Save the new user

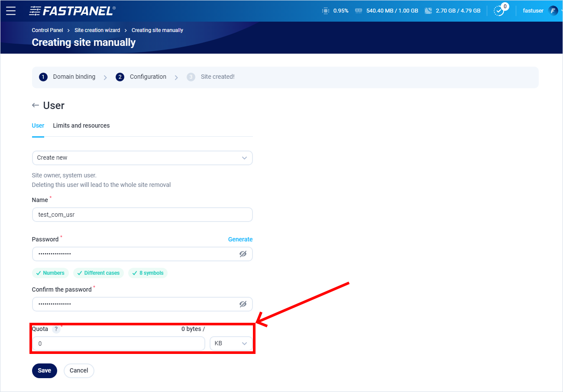pyautogui.click(x=45, y=371)
